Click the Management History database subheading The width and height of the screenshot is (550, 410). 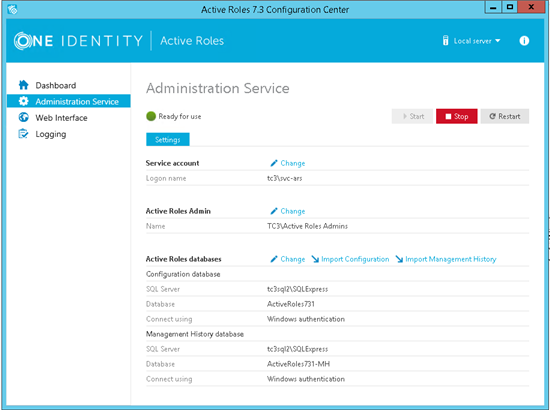click(195, 334)
